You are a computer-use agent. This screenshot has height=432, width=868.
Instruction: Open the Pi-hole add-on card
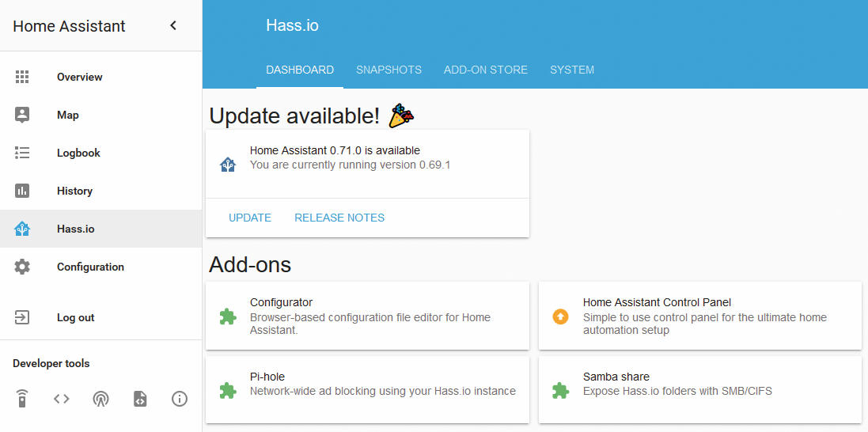tap(368, 390)
